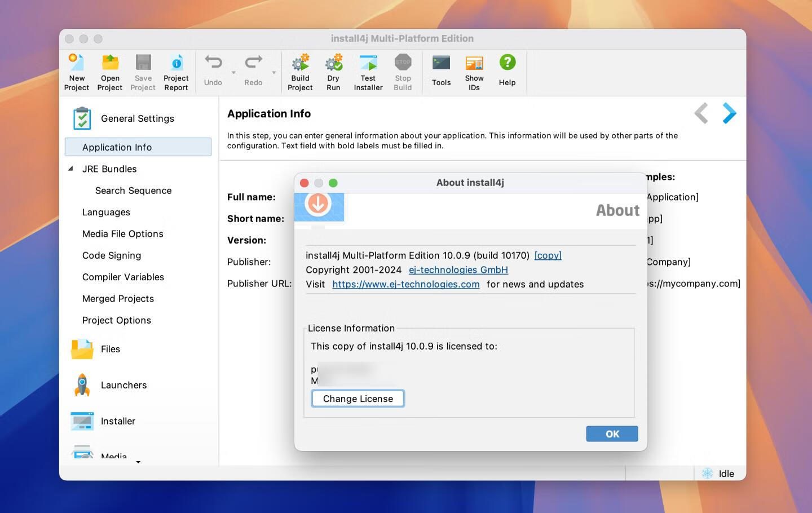Viewport: 812px width, 513px height.
Task: Open the Project Options step
Action: (x=116, y=320)
